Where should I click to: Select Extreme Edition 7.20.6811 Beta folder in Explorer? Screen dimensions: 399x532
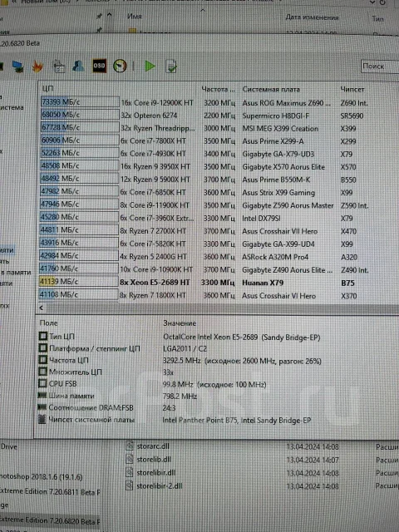coord(50,491)
